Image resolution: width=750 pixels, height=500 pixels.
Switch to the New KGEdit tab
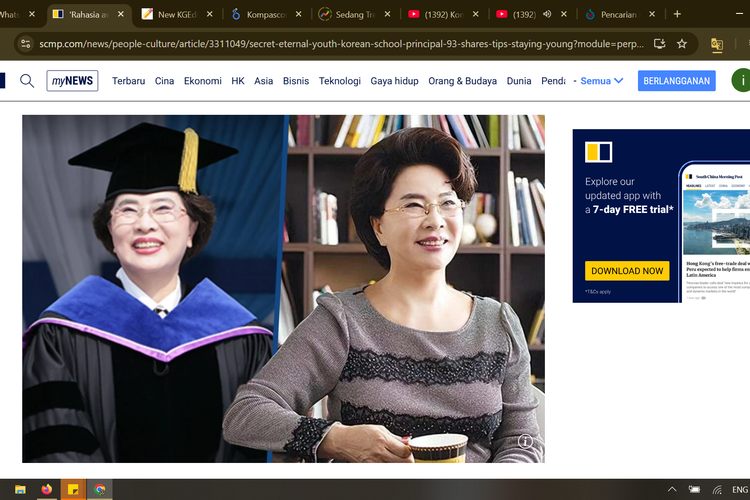click(x=174, y=15)
